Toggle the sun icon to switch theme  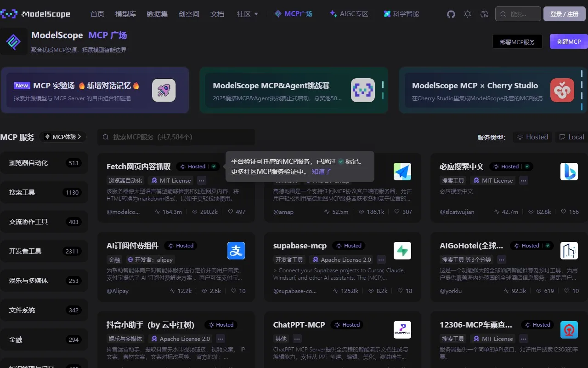468,14
